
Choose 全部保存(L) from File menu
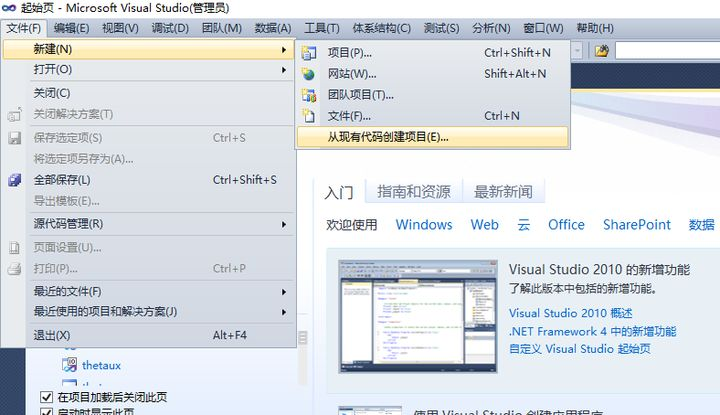[148, 180]
